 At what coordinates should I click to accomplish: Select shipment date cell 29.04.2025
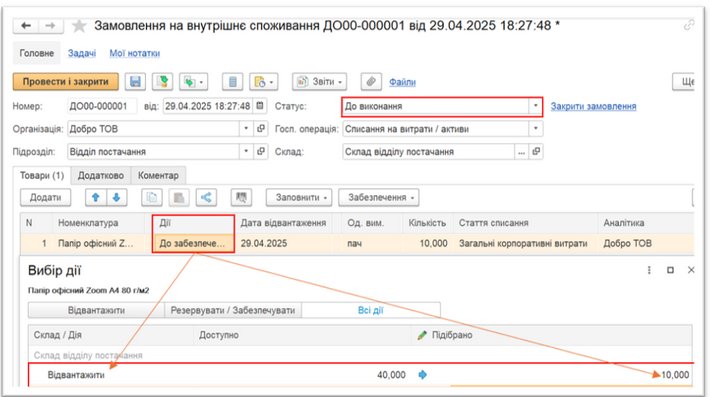(264, 243)
